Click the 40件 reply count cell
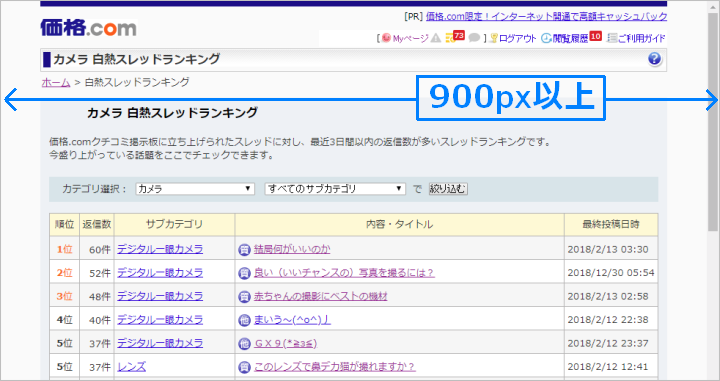The width and height of the screenshot is (720, 381). pos(97,319)
